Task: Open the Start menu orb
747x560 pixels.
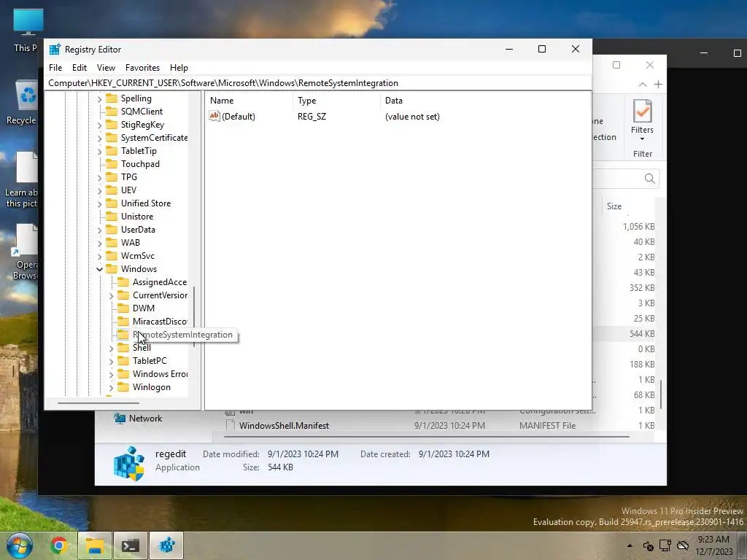Action: (19, 545)
